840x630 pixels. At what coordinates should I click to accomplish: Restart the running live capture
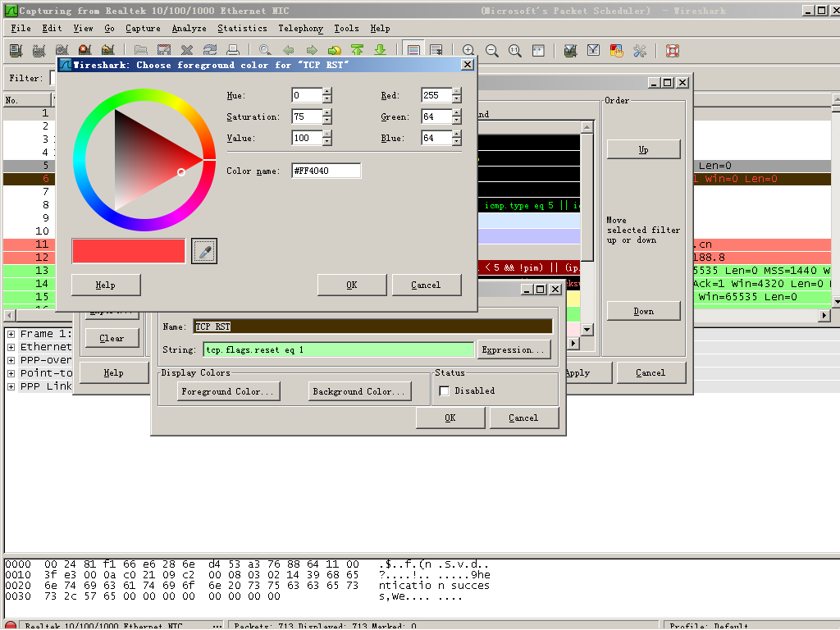click(107, 50)
